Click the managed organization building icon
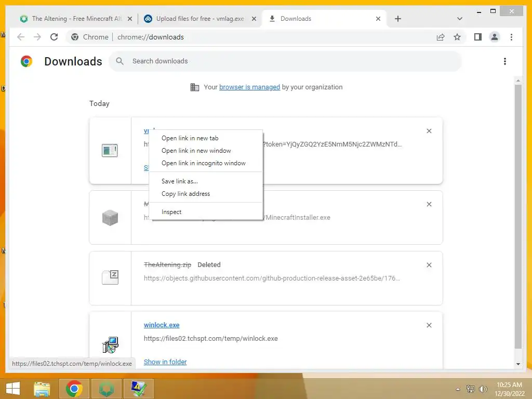 click(x=195, y=87)
